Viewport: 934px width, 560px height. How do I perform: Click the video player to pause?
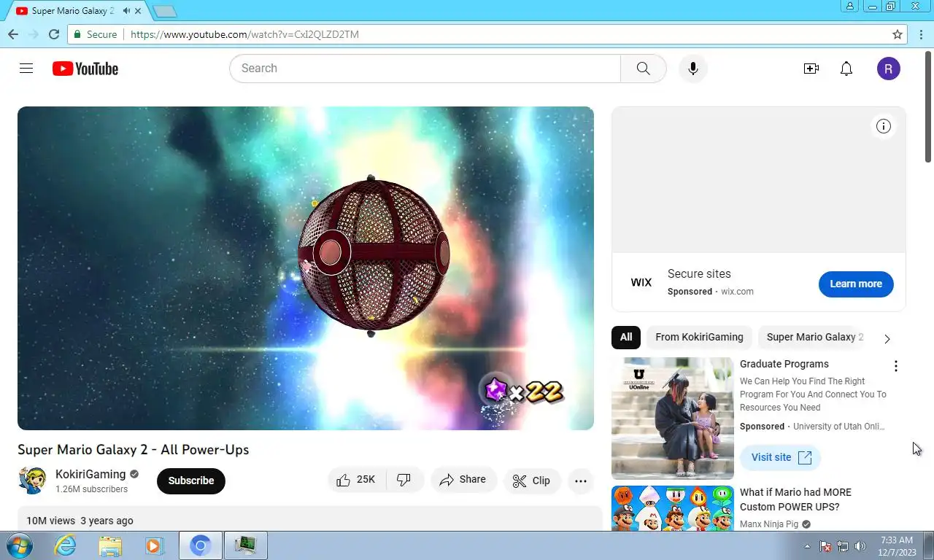(x=306, y=268)
